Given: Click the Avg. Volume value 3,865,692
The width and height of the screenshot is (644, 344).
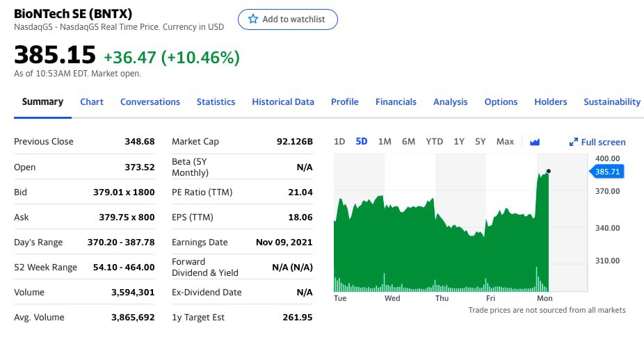Looking at the screenshot, I should pos(133,318).
